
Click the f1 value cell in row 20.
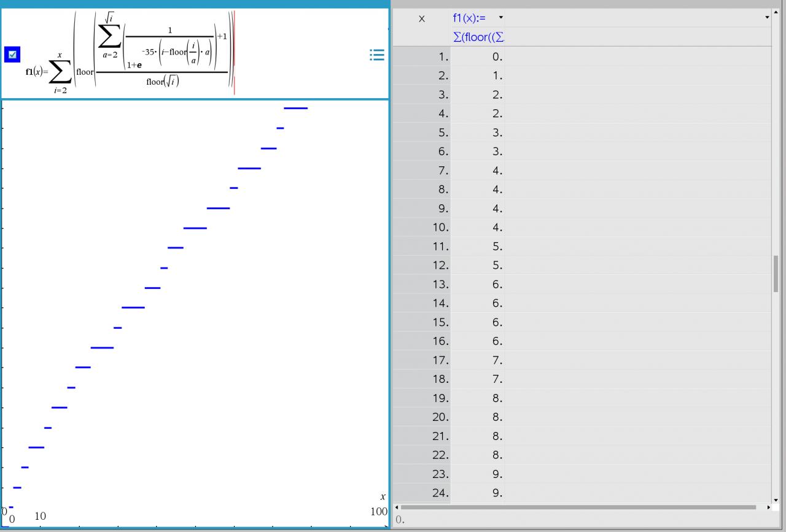click(x=478, y=417)
